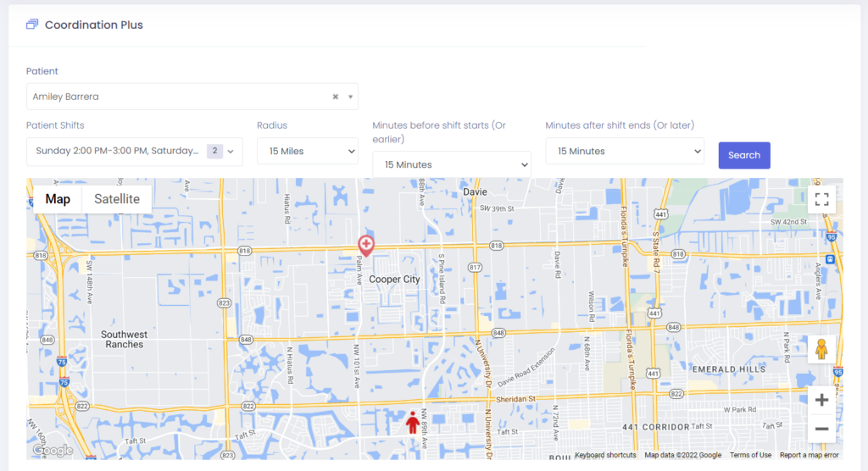
Task: Click the Amiley Barrera patient field
Action: tap(192, 97)
